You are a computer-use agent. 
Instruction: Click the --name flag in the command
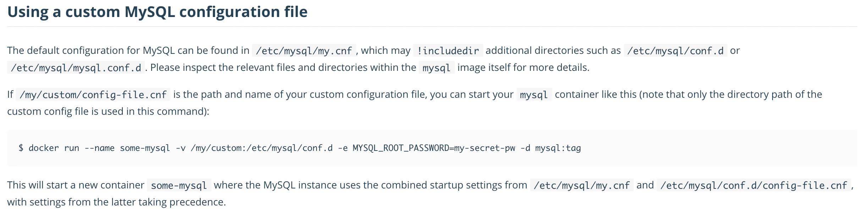pos(99,148)
